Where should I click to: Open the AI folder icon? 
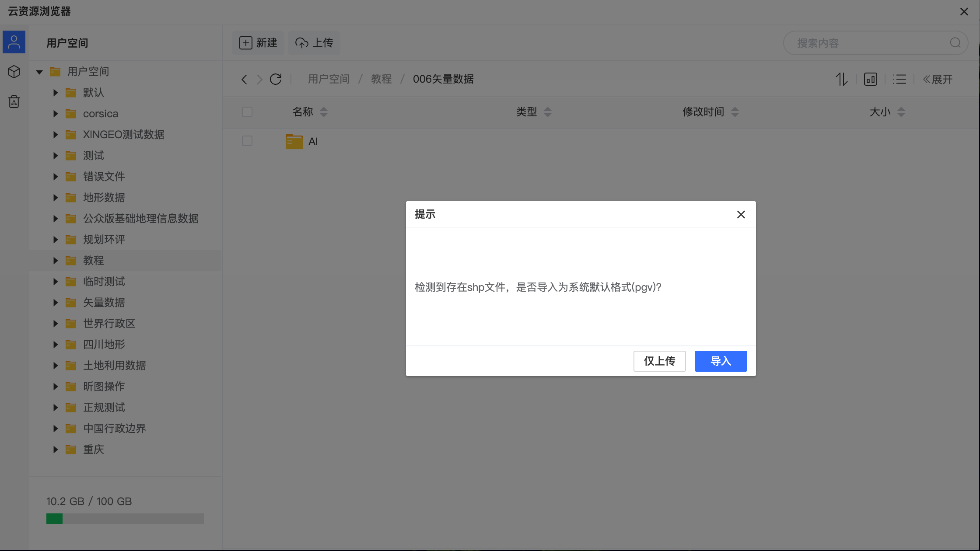[x=294, y=141]
